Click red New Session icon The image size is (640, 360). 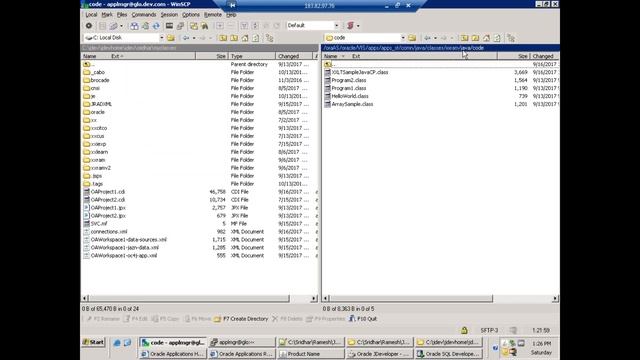click(x=350, y=25)
